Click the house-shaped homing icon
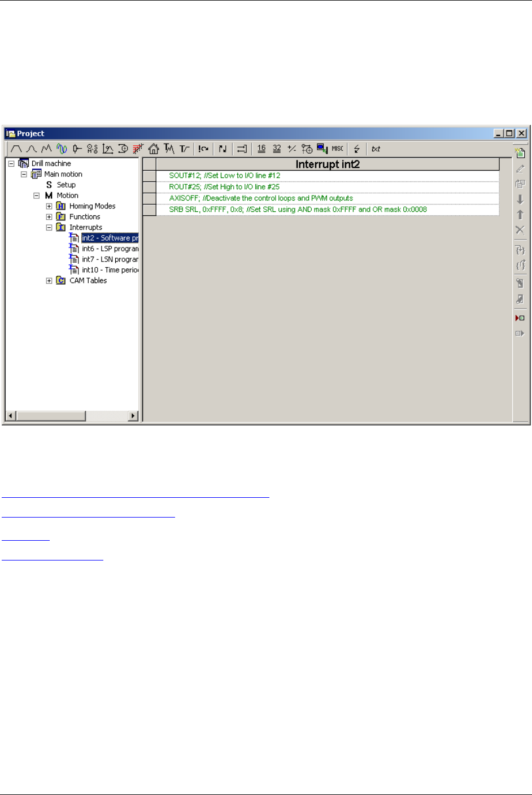This screenshot has height=795, width=532. (x=153, y=149)
